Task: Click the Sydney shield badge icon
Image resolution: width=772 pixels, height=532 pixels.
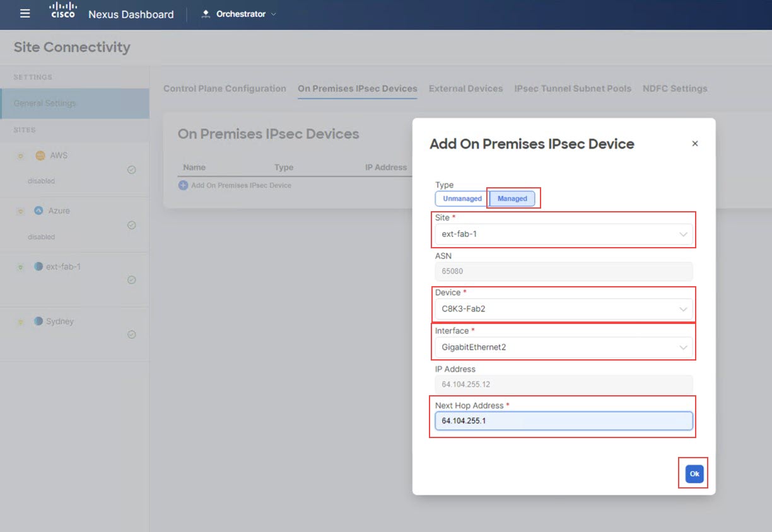Action: pyautogui.click(x=20, y=322)
